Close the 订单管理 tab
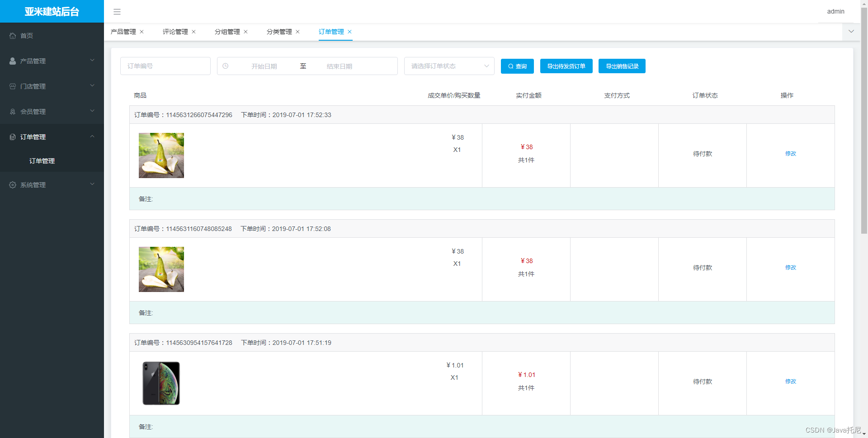The height and width of the screenshot is (438, 868). click(x=349, y=32)
